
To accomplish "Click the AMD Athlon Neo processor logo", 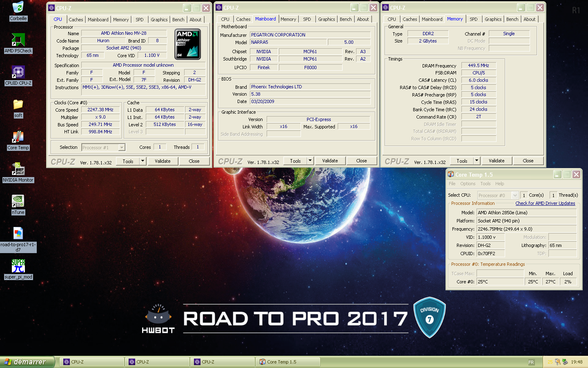I will coord(187,44).
